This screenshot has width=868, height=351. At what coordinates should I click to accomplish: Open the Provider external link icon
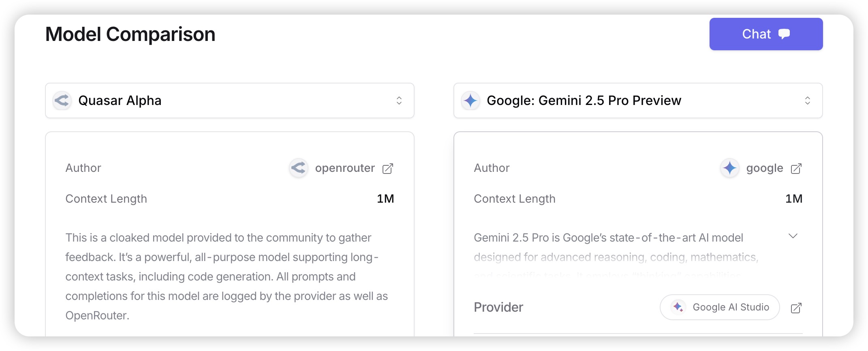tap(796, 308)
